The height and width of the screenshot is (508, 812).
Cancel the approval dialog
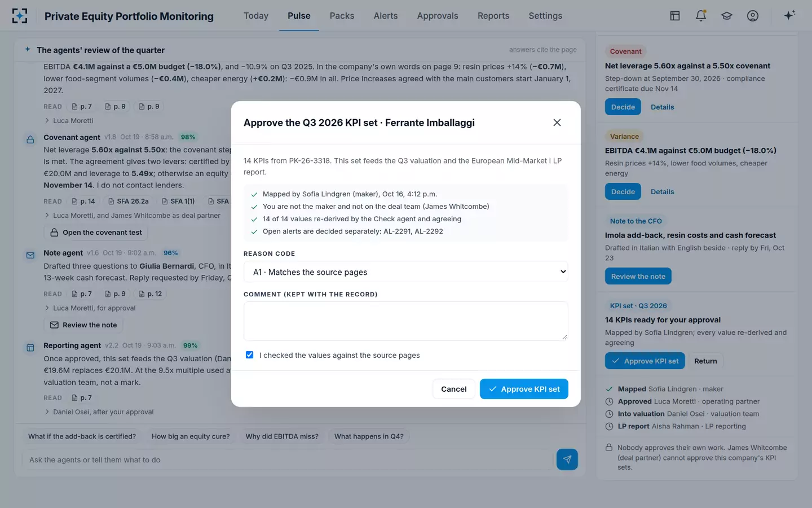coord(454,389)
